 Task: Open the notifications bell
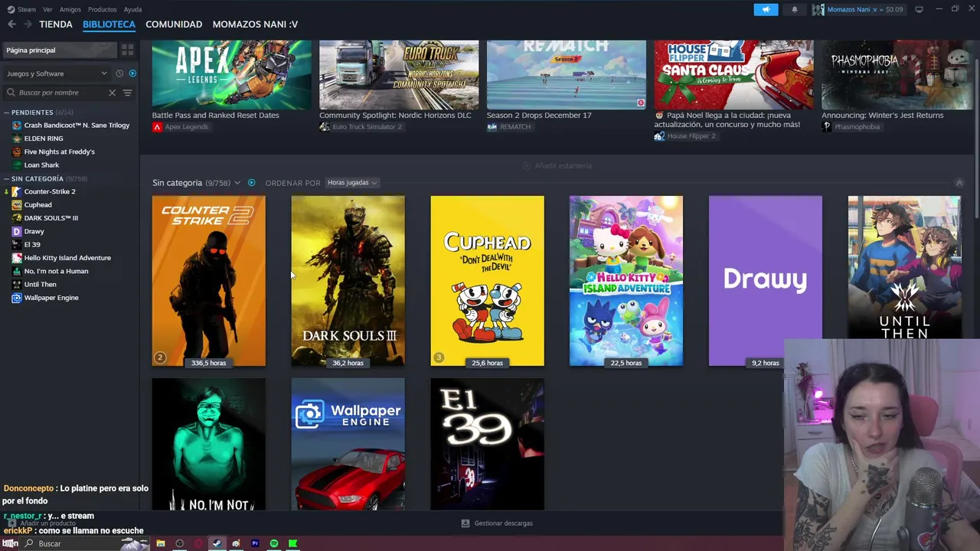(794, 9)
